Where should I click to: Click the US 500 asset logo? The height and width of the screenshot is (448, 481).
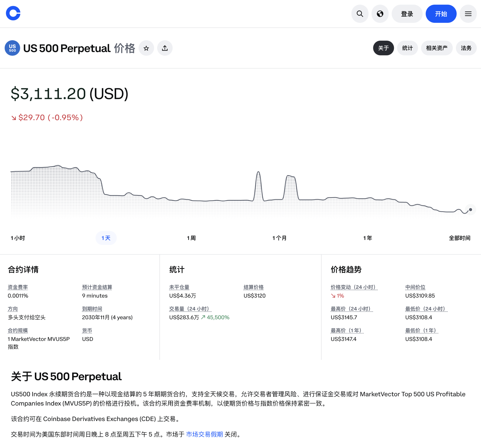click(x=12, y=48)
